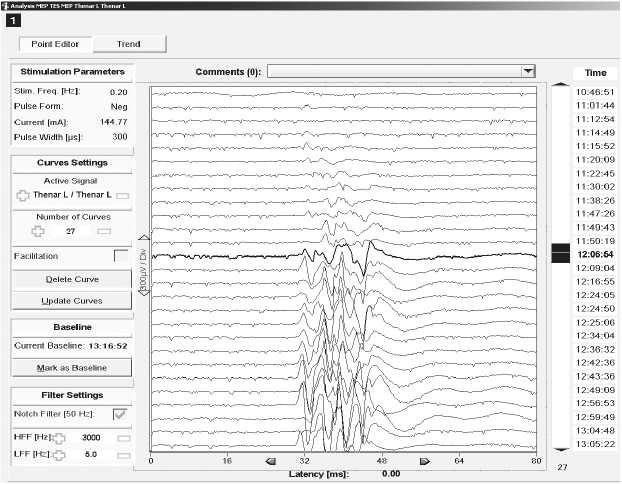The width and height of the screenshot is (622, 484).
Task: Click minus icon next to Thenar L signal
Action: tap(122, 196)
